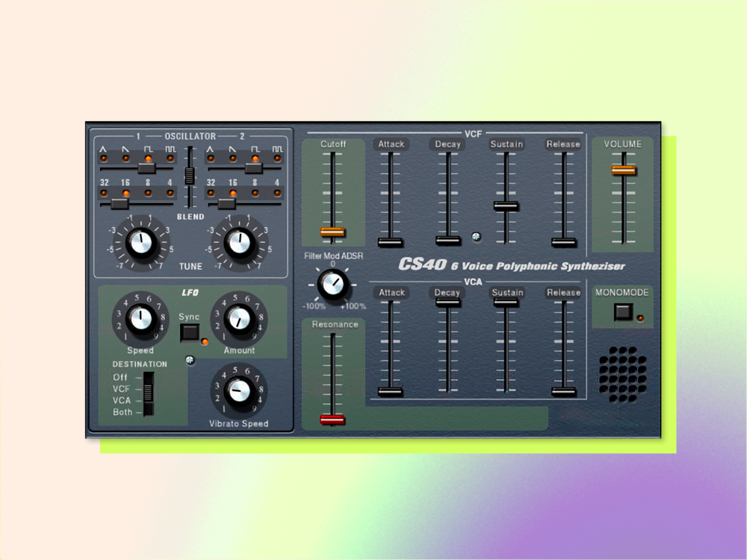Click Oscillator 2 octave selector slider handle
This screenshot has width=747, height=560.
pyautogui.click(x=227, y=204)
